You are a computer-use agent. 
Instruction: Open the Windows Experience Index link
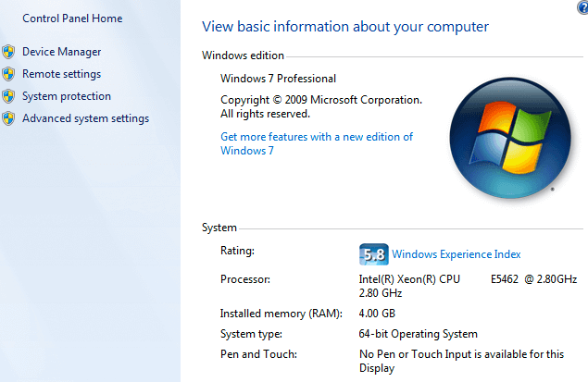[457, 254]
